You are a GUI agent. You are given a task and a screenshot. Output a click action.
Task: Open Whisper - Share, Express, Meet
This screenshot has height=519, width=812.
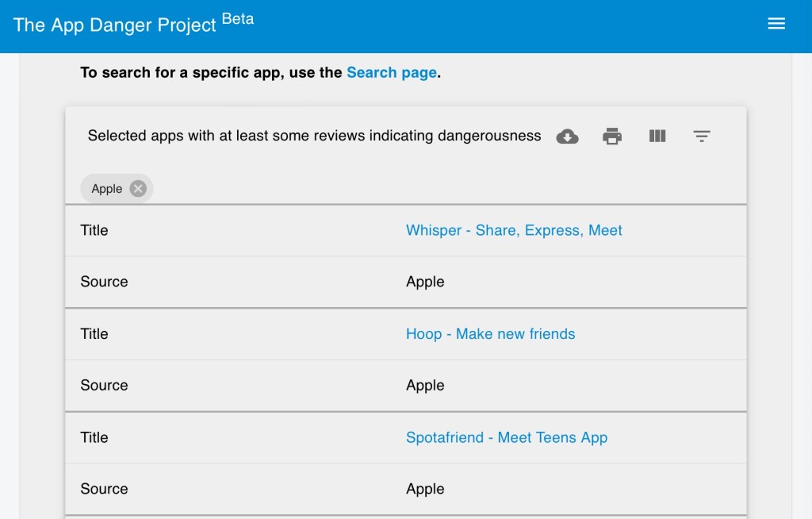point(514,230)
